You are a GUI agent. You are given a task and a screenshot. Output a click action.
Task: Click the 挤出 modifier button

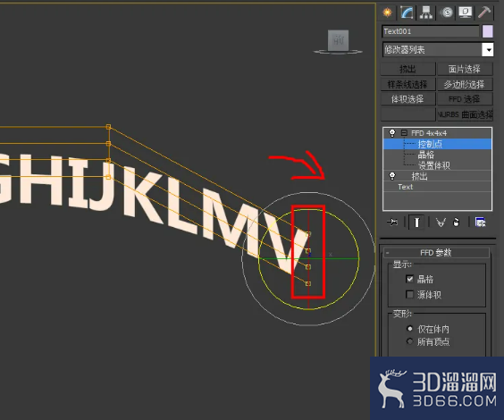(x=407, y=69)
